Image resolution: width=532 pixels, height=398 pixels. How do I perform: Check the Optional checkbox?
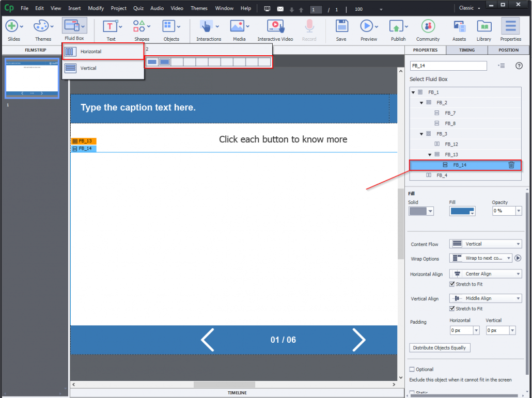pyautogui.click(x=412, y=369)
